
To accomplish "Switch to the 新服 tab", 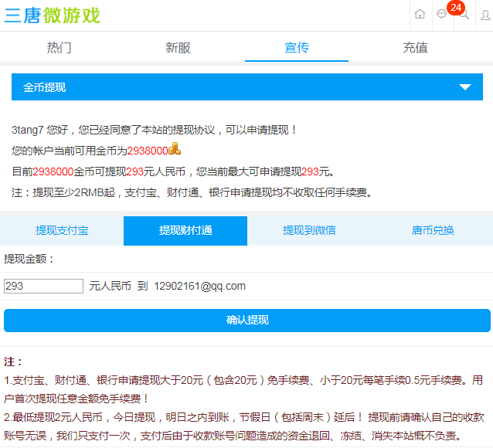I will pos(178,48).
